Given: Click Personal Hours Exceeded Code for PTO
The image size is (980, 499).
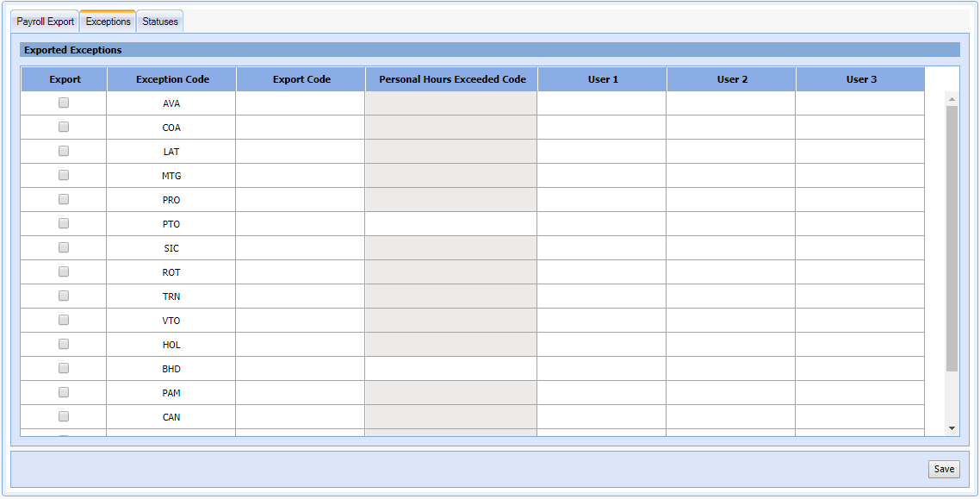Looking at the screenshot, I should (x=451, y=224).
